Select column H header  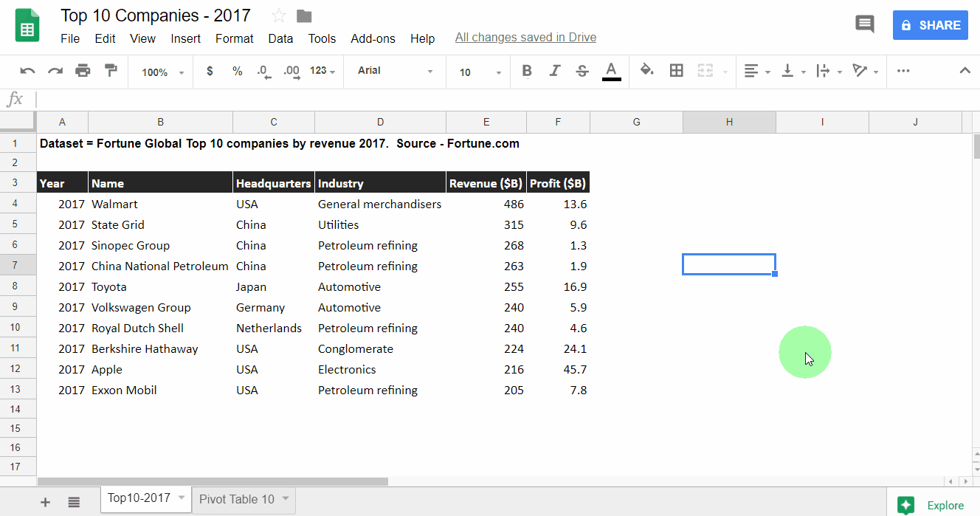[729, 122]
